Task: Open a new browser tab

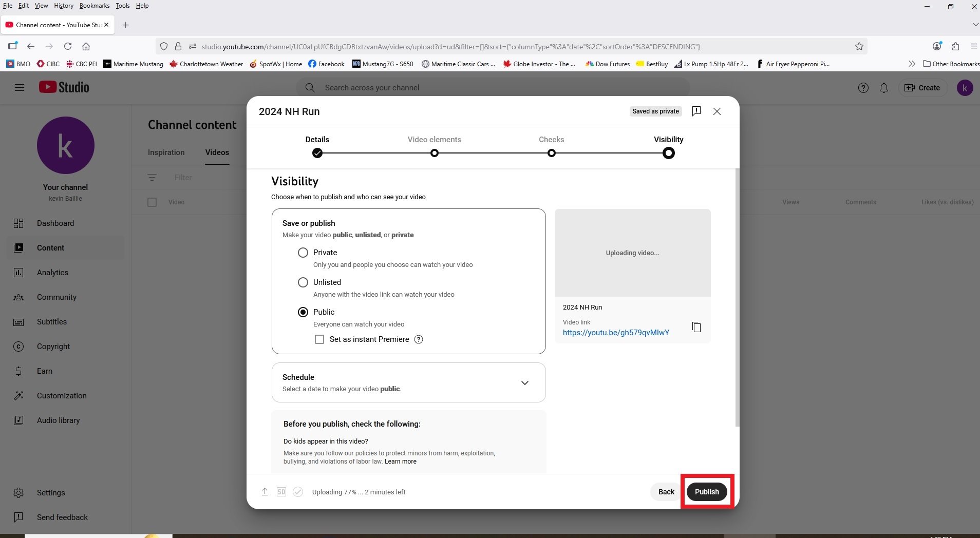Action: coord(126,25)
